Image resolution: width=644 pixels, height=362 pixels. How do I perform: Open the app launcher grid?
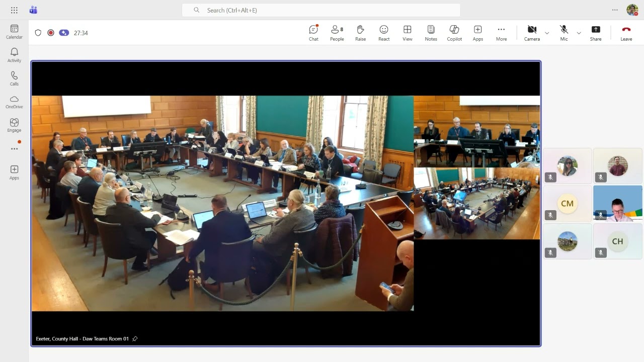pyautogui.click(x=14, y=10)
